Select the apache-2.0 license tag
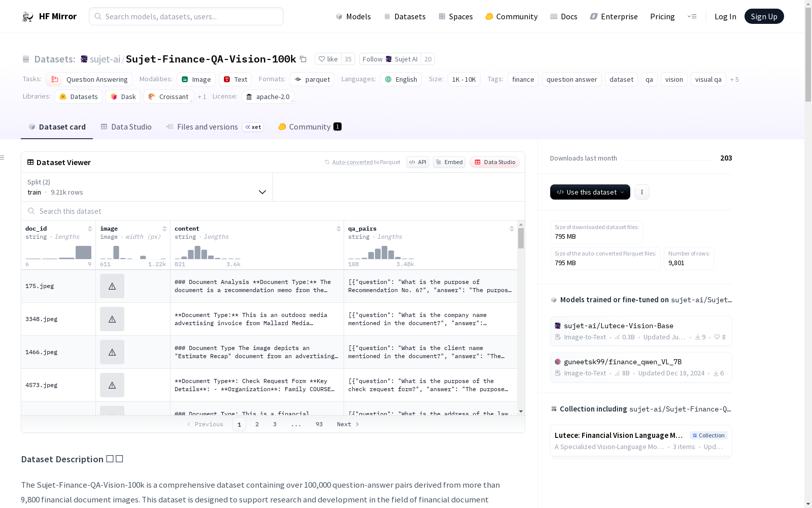Image resolution: width=812 pixels, height=508 pixels. pyautogui.click(x=268, y=97)
